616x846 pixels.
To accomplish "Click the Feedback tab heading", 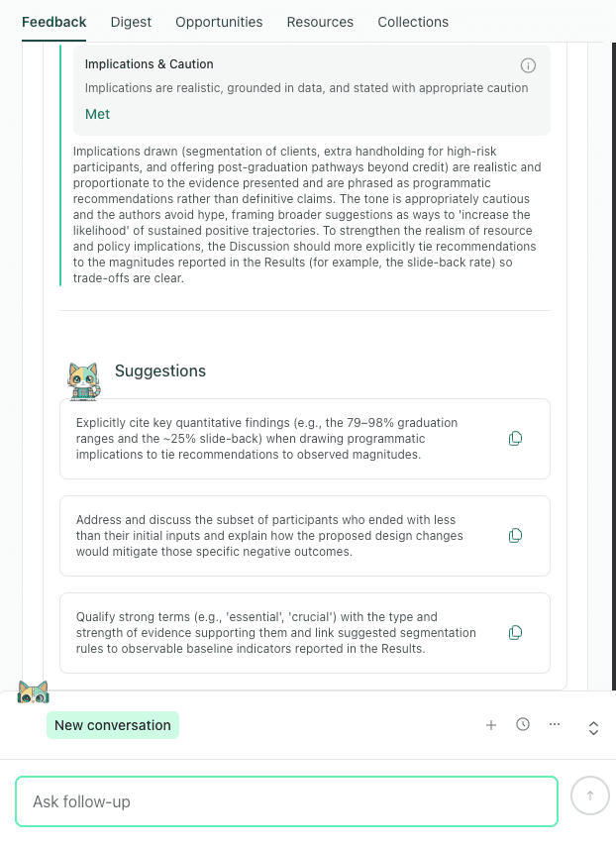I will point(53,22).
